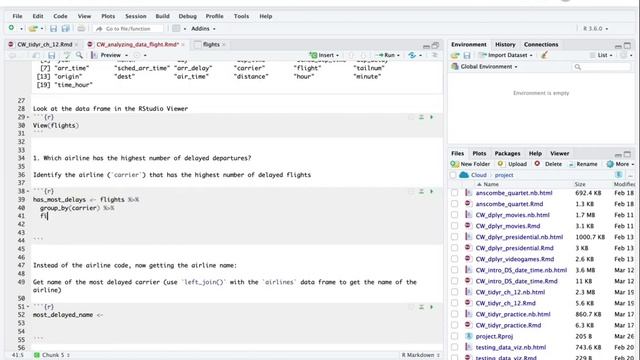Click the Delete button in Files
Viewport: 640px width, 360px height.
click(x=548, y=164)
